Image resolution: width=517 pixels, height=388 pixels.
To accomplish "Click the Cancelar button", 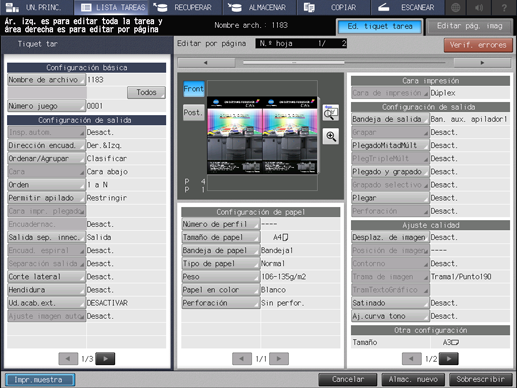I will [x=348, y=379].
